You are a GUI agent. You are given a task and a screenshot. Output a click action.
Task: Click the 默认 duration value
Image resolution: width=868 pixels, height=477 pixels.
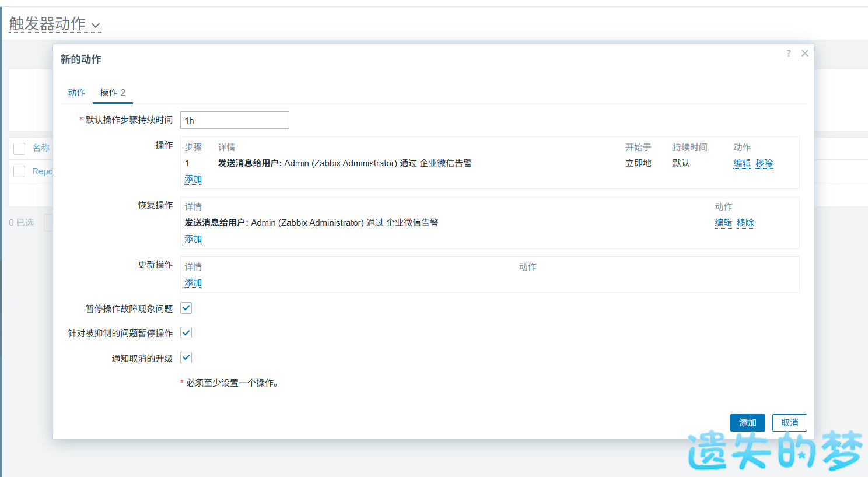681,163
